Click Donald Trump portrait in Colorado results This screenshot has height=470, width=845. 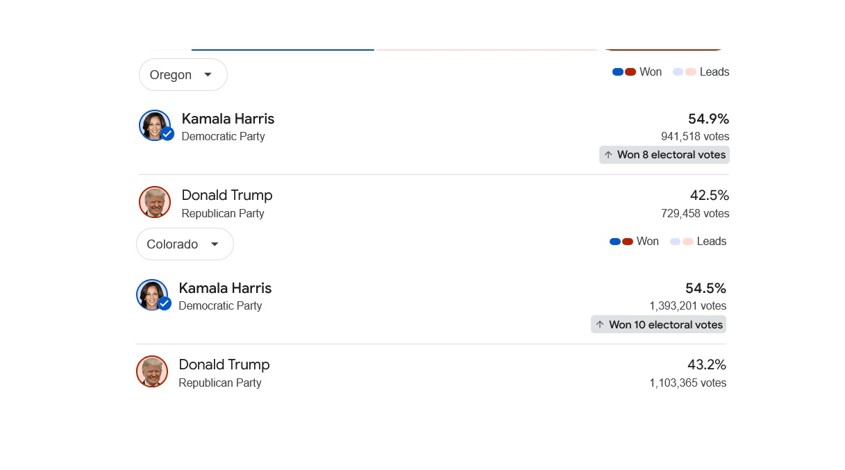pyautogui.click(x=152, y=371)
